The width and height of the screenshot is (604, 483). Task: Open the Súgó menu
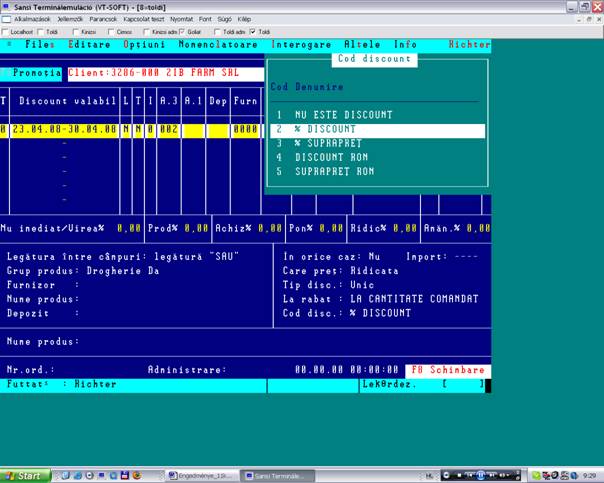[x=224, y=19]
